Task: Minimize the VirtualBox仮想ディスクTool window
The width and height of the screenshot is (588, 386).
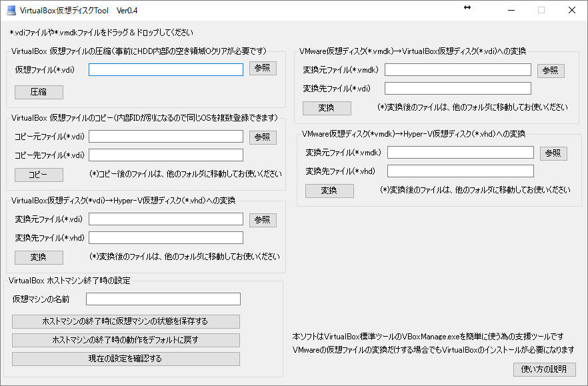Action: coord(511,10)
